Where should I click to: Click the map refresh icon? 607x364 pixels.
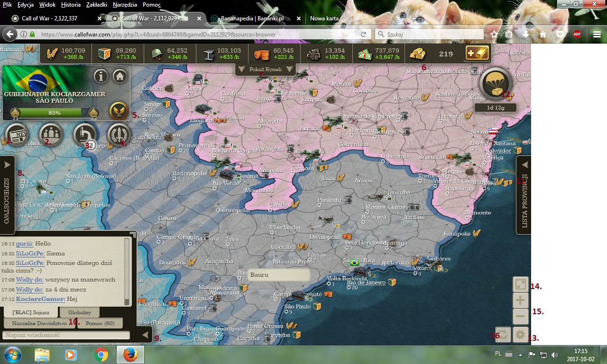tap(503, 335)
